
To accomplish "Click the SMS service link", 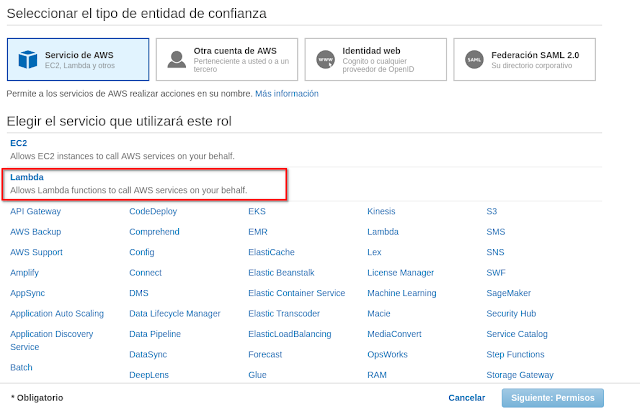I will click(496, 232).
